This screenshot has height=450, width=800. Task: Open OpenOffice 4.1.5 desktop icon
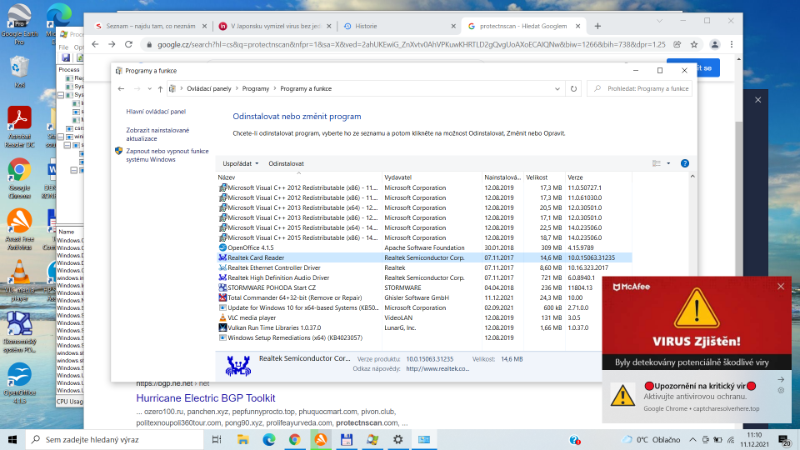pyautogui.click(x=19, y=383)
